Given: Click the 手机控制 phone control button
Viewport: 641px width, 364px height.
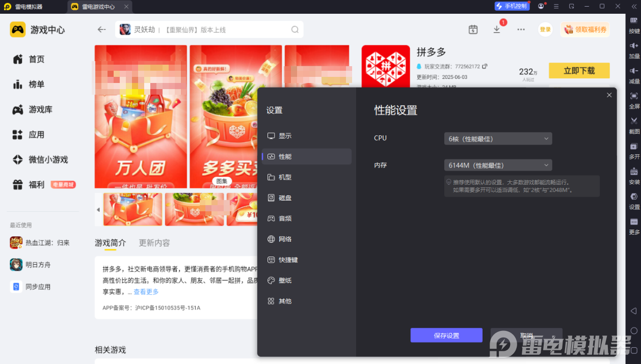Looking at the screenshot, I should 512,6.
